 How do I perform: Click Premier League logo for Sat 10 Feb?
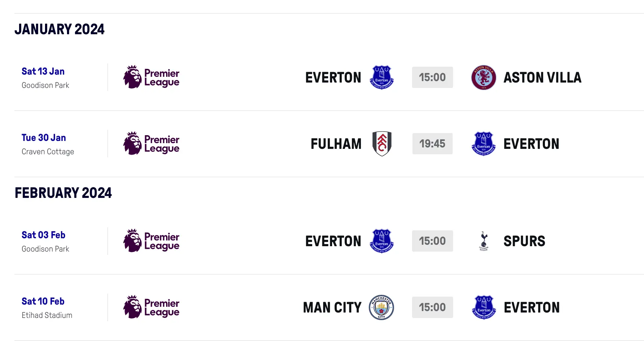coord(151,307)
